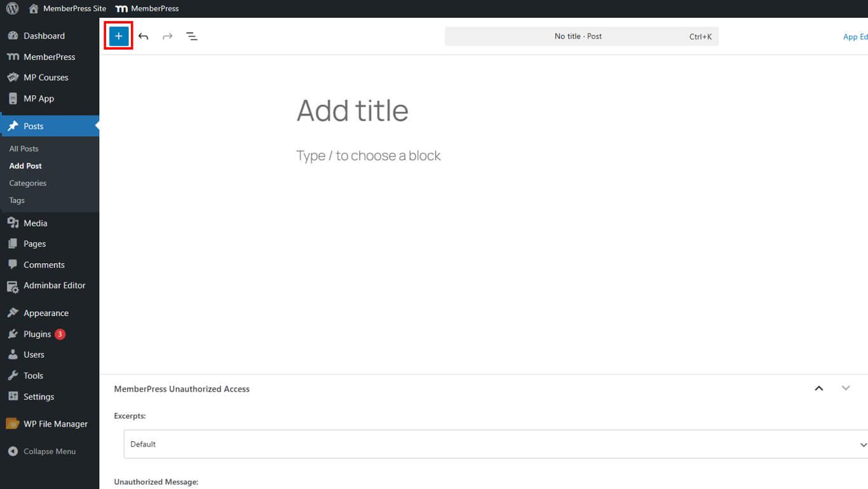Click the blue block inserter plus button

[119, 36]
